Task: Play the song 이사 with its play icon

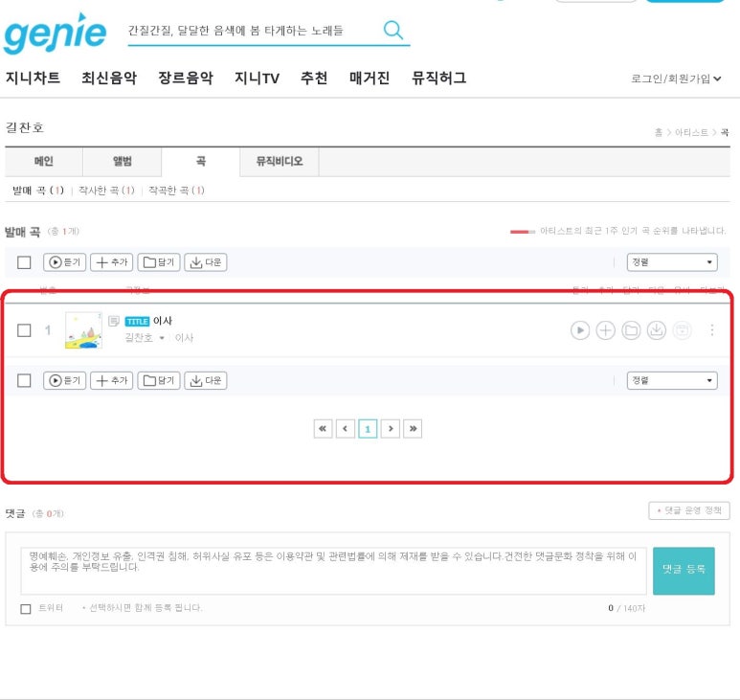Action: click(x=580, y=330)
